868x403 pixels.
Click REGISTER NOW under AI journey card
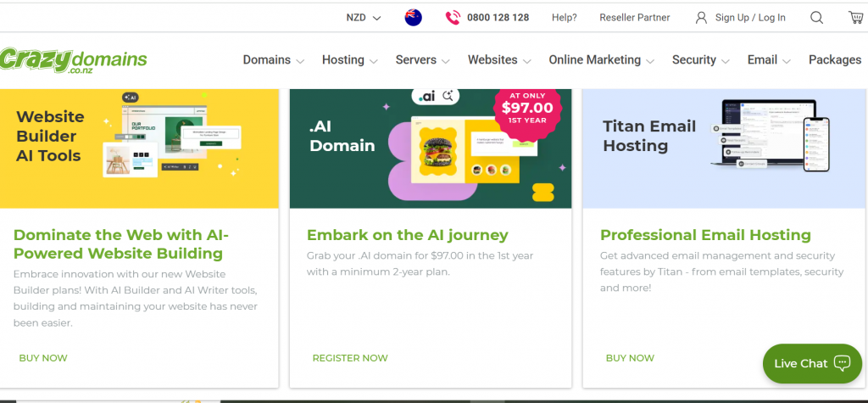(350, 358)
